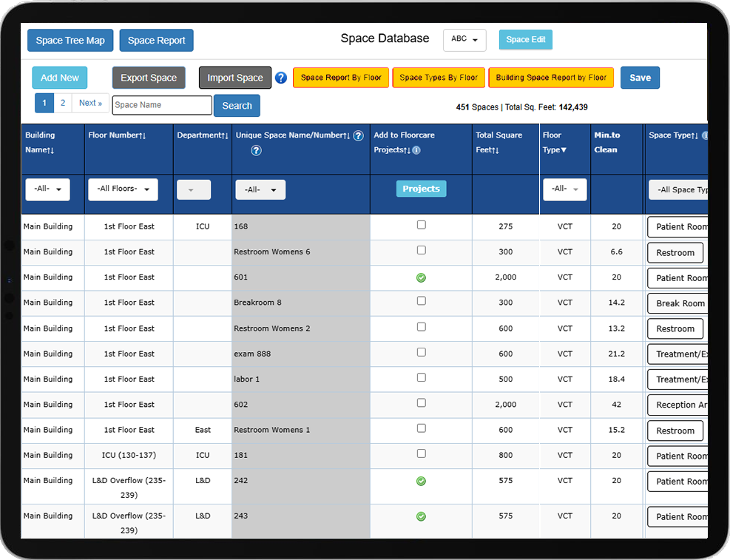This screenshot has width=730, height=560.
Task: Open the Space Tree Map view
Action: click(70, 40)
